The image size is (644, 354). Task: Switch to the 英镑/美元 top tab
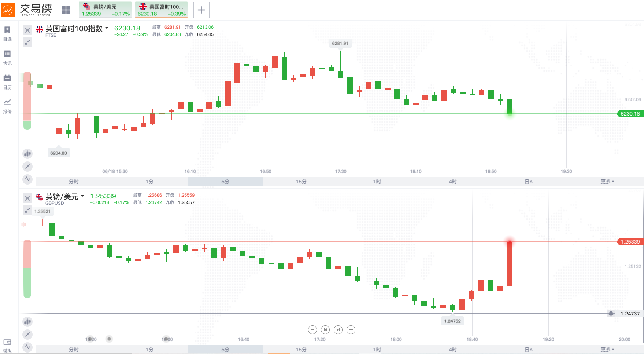click(106, 10)
